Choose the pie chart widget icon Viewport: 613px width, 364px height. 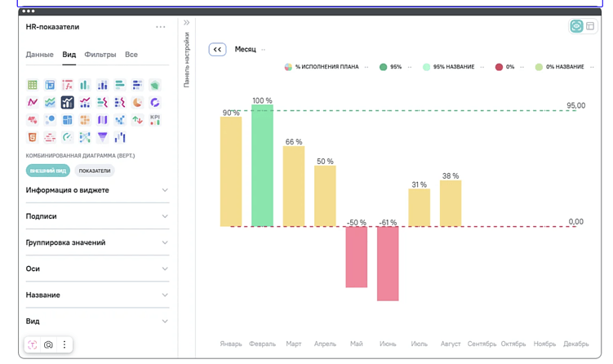(137, 103)
